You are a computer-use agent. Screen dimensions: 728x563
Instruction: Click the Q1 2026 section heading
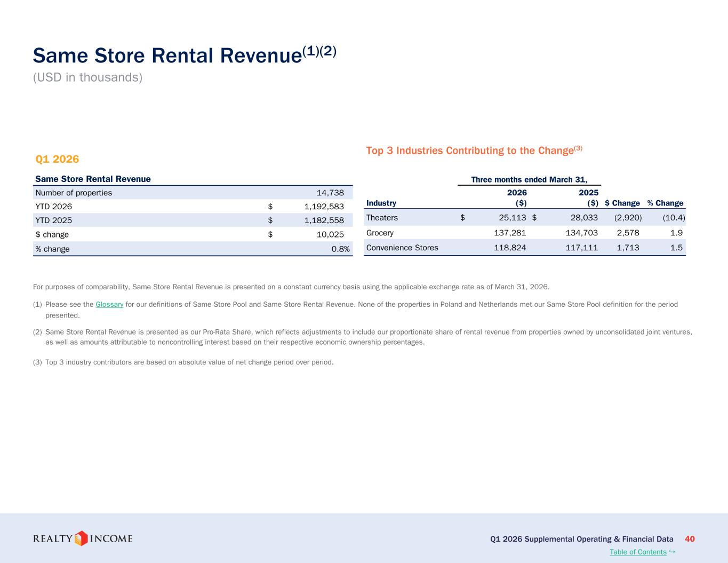tap(57, 159)
